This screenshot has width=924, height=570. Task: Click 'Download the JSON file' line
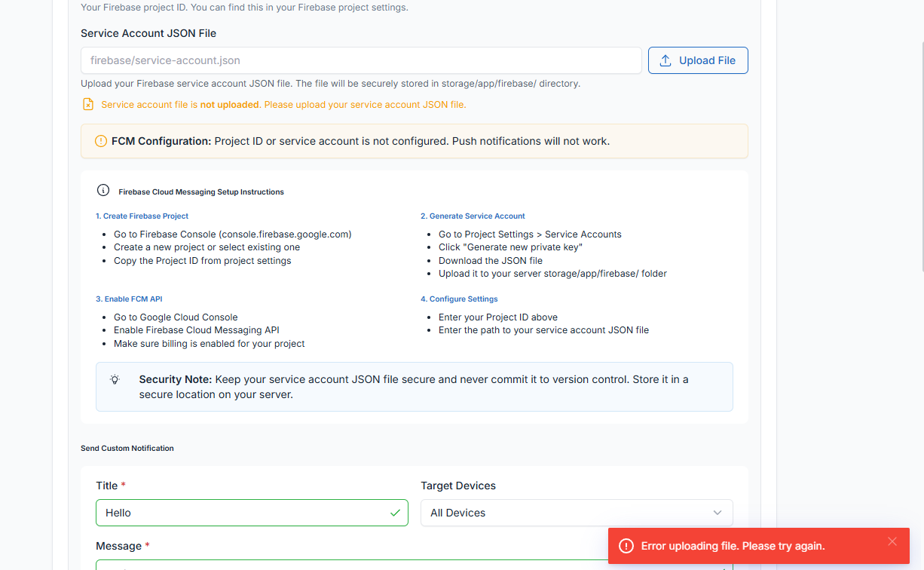(x=491, y=260)
